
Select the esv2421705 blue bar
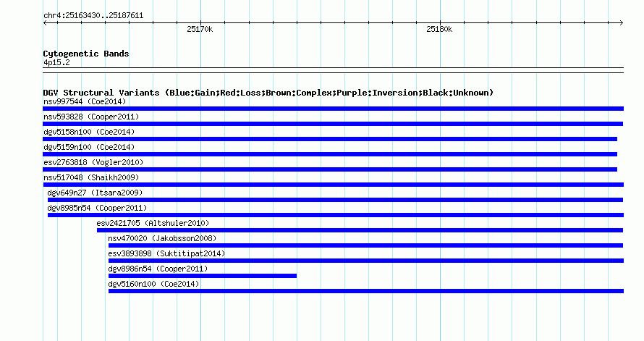click(360, 230)
